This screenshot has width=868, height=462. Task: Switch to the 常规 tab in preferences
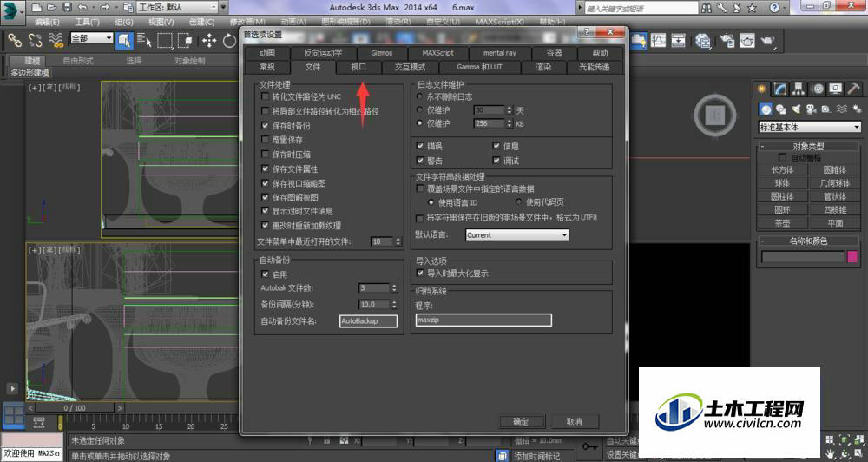pos(267,67)
